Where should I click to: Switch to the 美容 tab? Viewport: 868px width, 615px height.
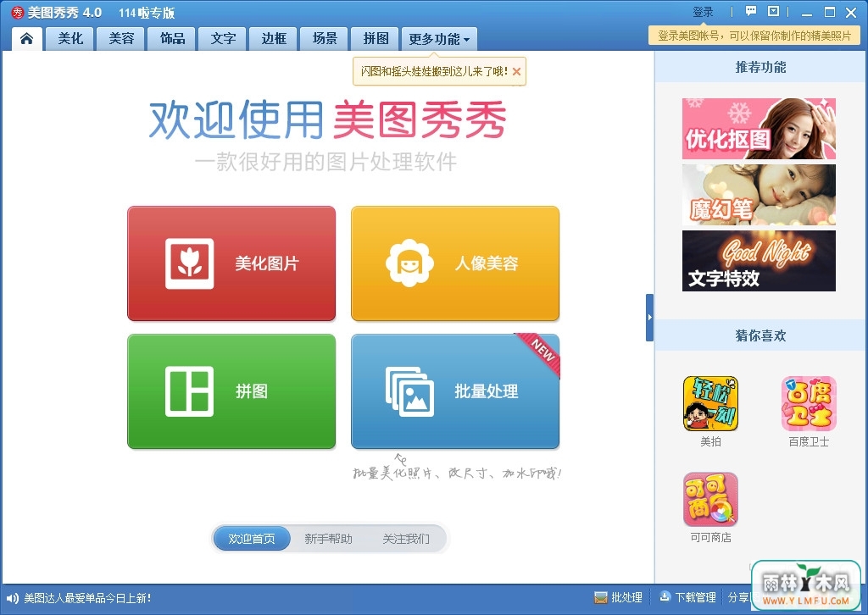click(x=121, y=39)
